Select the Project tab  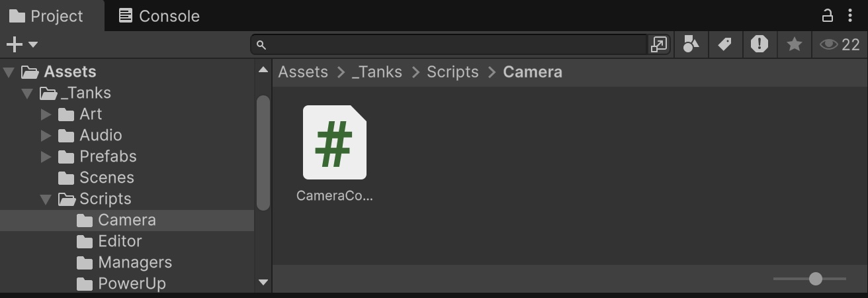(46, 16)
